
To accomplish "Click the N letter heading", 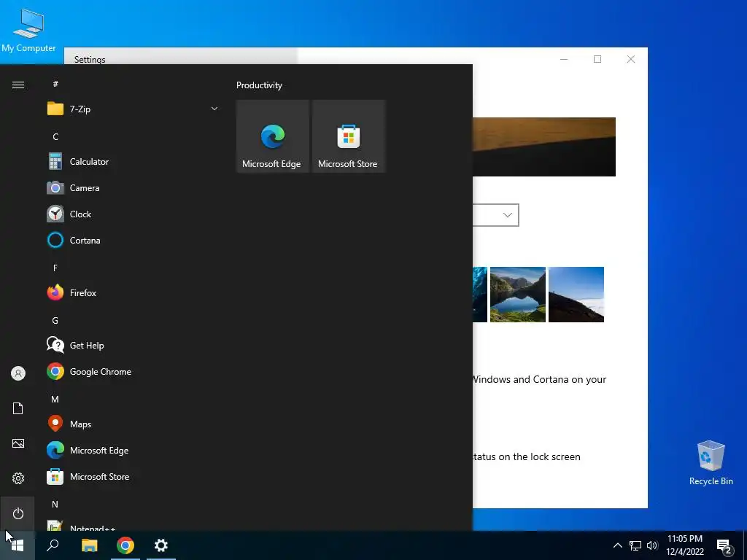I will 55,504.
